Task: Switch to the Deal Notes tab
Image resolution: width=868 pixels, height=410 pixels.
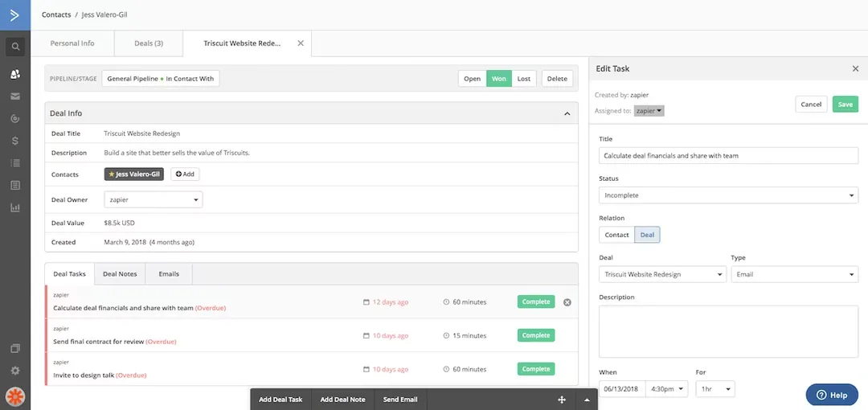Action: [x=120, y=274]
